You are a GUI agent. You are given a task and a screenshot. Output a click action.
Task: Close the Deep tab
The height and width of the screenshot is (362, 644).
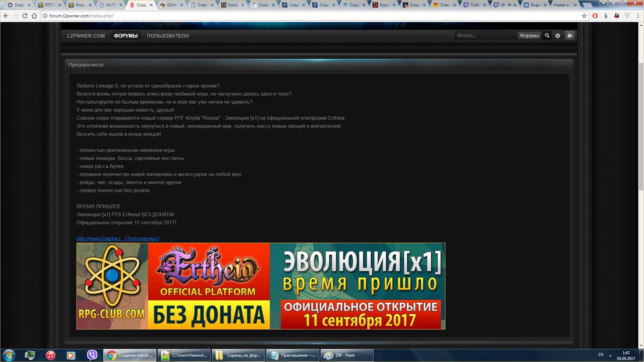pos(29,5)
